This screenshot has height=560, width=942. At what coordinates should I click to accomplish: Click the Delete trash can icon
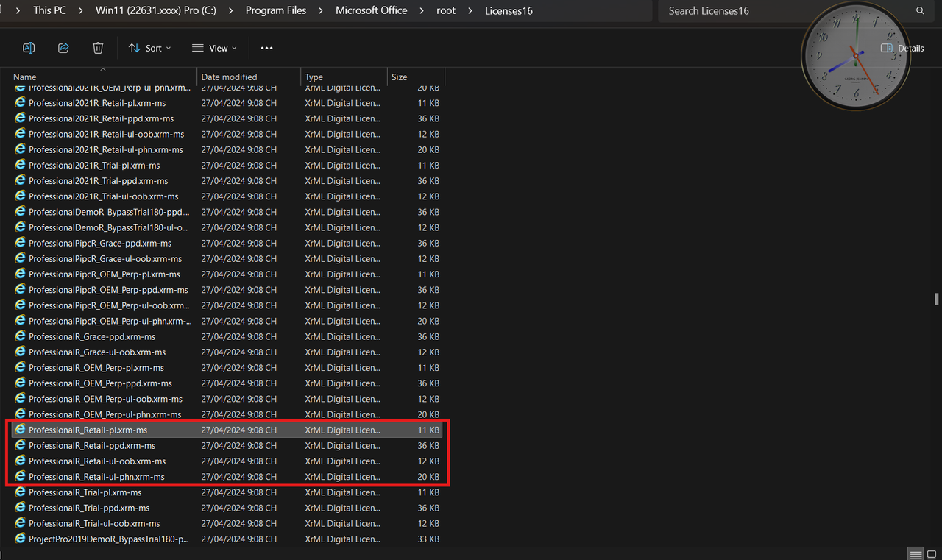click(98, 48)
